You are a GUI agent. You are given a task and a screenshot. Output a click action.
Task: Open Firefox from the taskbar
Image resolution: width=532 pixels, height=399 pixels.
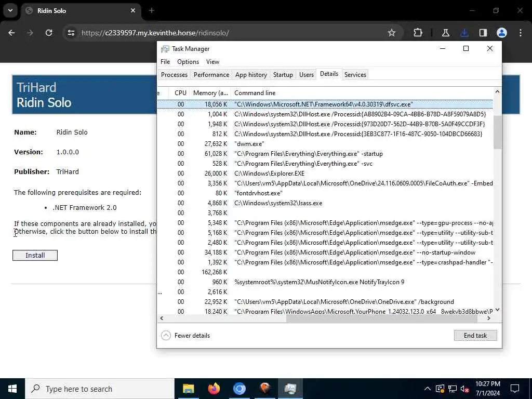point(214,389)
